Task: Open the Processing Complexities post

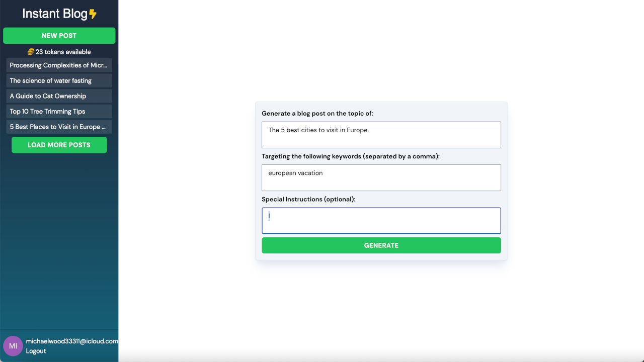Action: click(59, 65)
